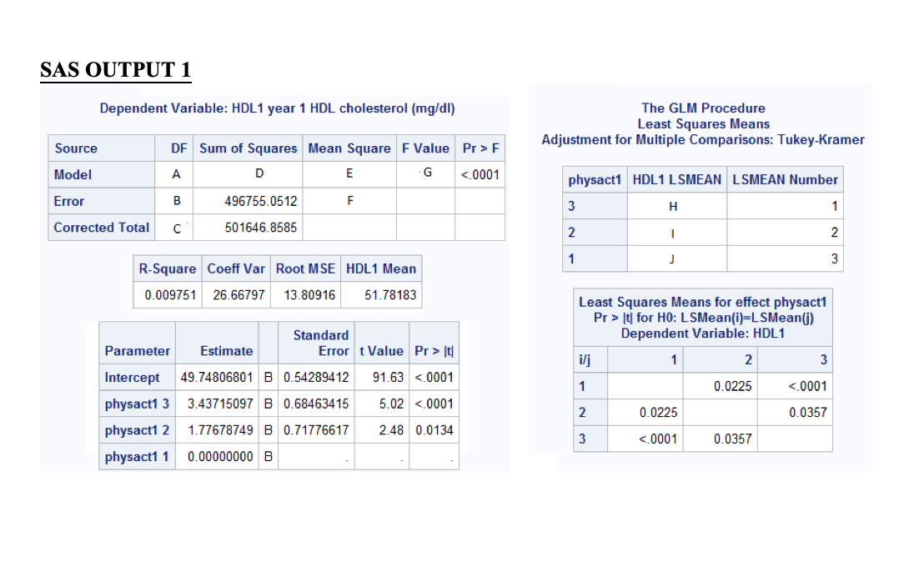Click 0.0225 in comparison row 2
The width and height of the screenshot is (924, 587).
[x=658, y=413]
